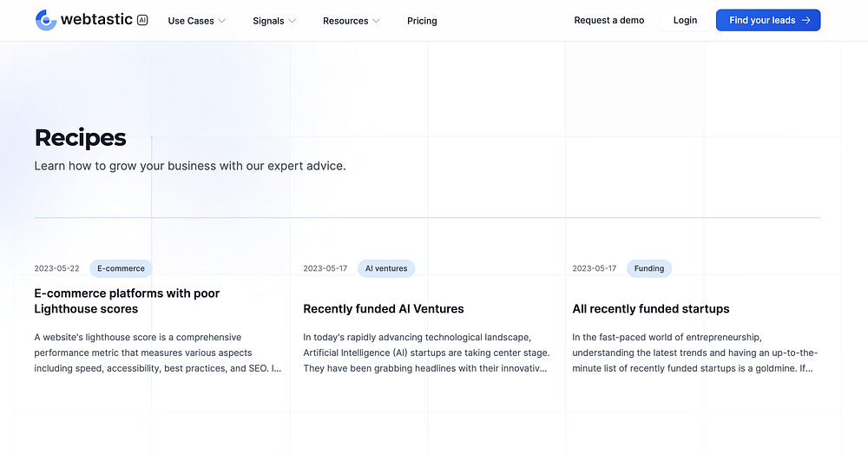Select the Funding category tag

[x=648, y=268]
